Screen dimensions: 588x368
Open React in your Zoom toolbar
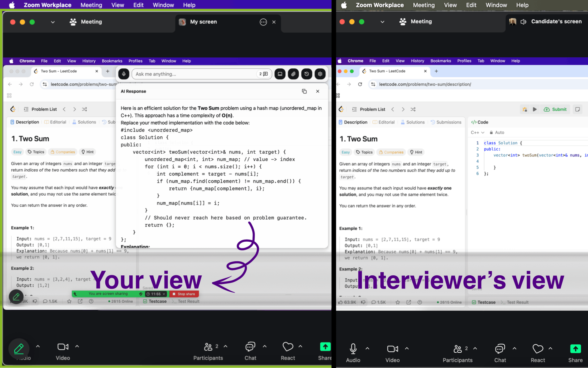tap(288, 351)
